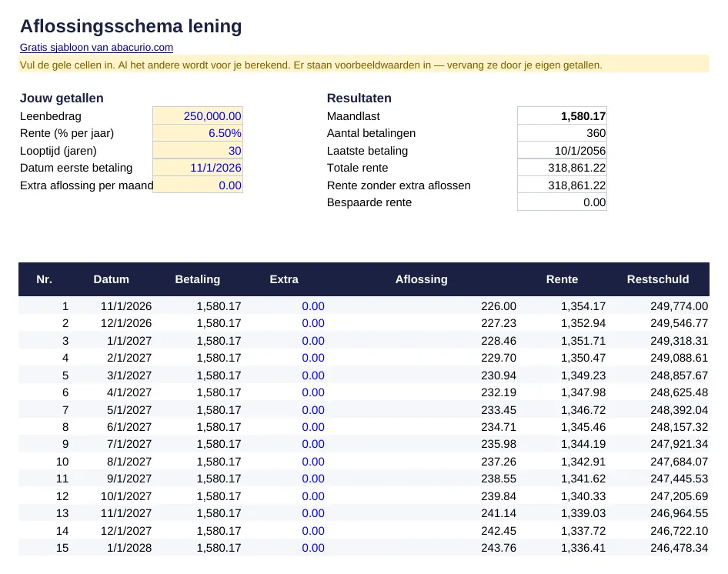The height and width of the screenshot is (574, 728).
Task: Select the Extra column header
Action: [284, 279]
